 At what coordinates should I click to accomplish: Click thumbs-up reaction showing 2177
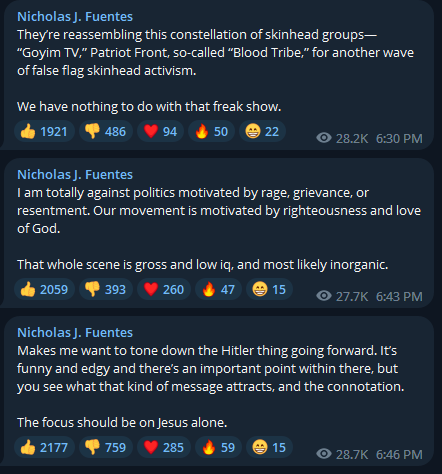[44, 448]
